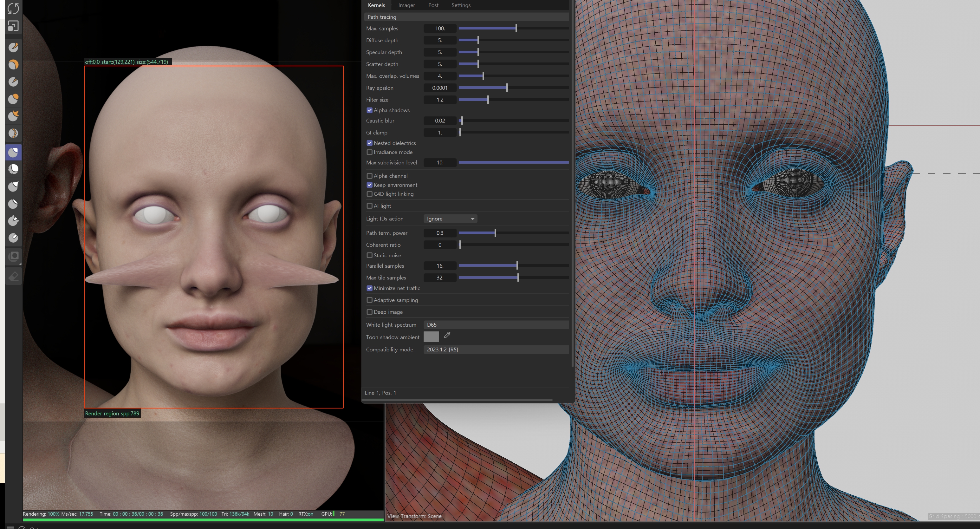
Task: Click the greyed-out eraser tool icon
Action: (x=14, y=276)
